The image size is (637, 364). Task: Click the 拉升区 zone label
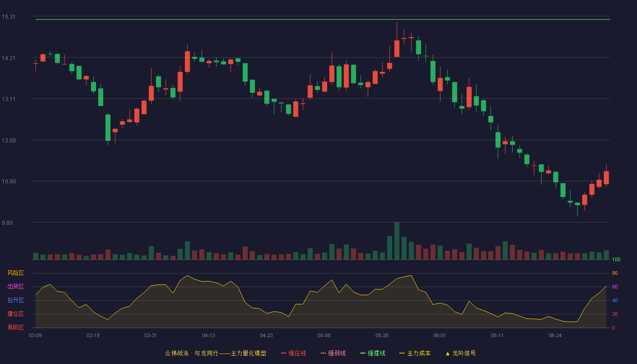tap(15, 300)
